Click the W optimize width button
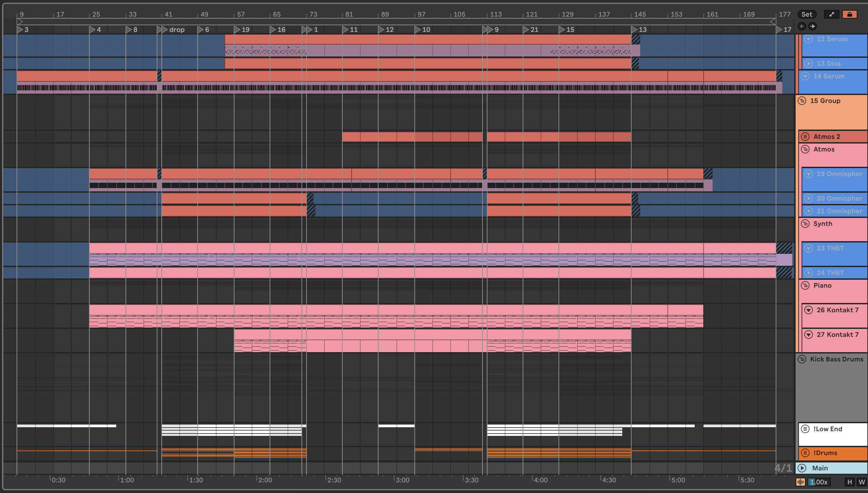868x493 pixels. 862,482
